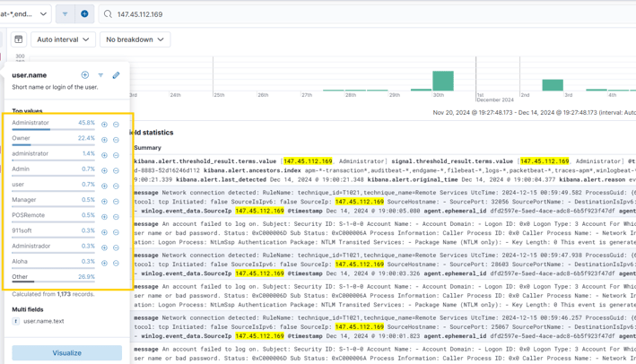636x364 pixels.
Task: Click the Summary column header
Action: [148, 148]
